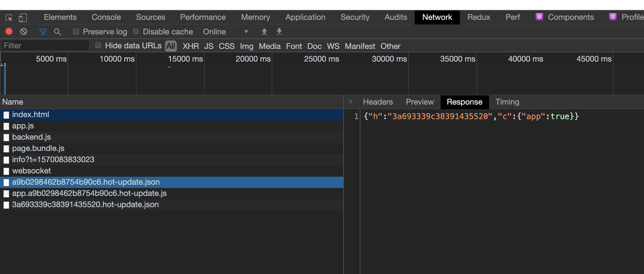644x274 pixels.
Task: Filter requests by CSS
Action: pos(227,46)
